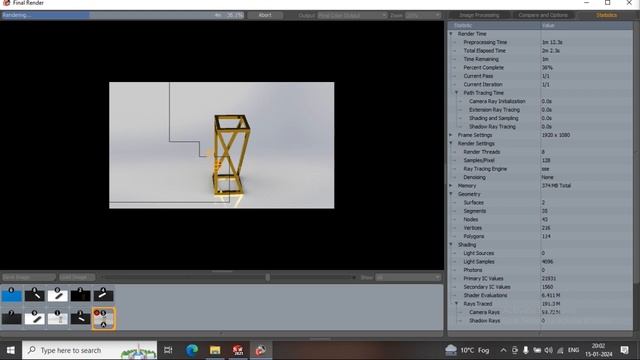Select the Samples/Pixel row

[x=540, y=160]
